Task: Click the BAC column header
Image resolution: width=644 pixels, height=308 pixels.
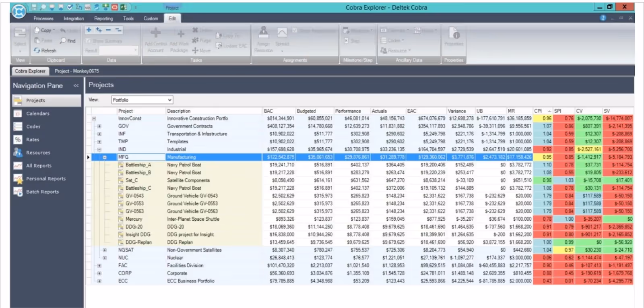Action: [x=279, y=111]
